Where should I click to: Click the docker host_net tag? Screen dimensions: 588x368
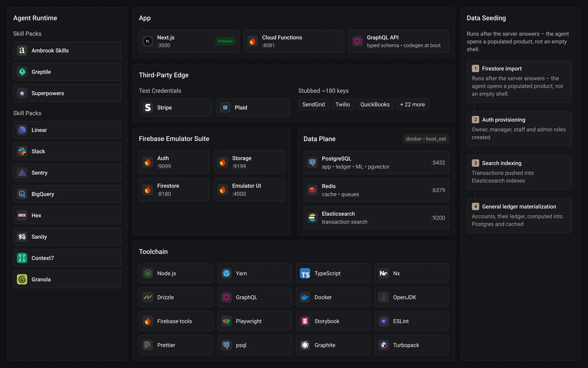[426, 139]
